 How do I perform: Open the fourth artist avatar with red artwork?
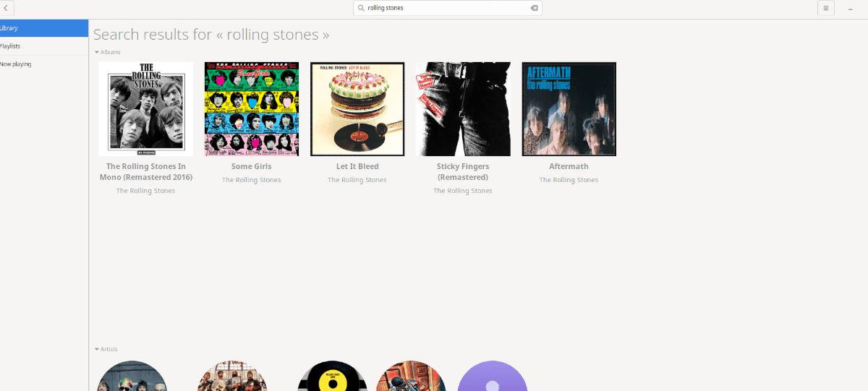[x=412, y=377]
